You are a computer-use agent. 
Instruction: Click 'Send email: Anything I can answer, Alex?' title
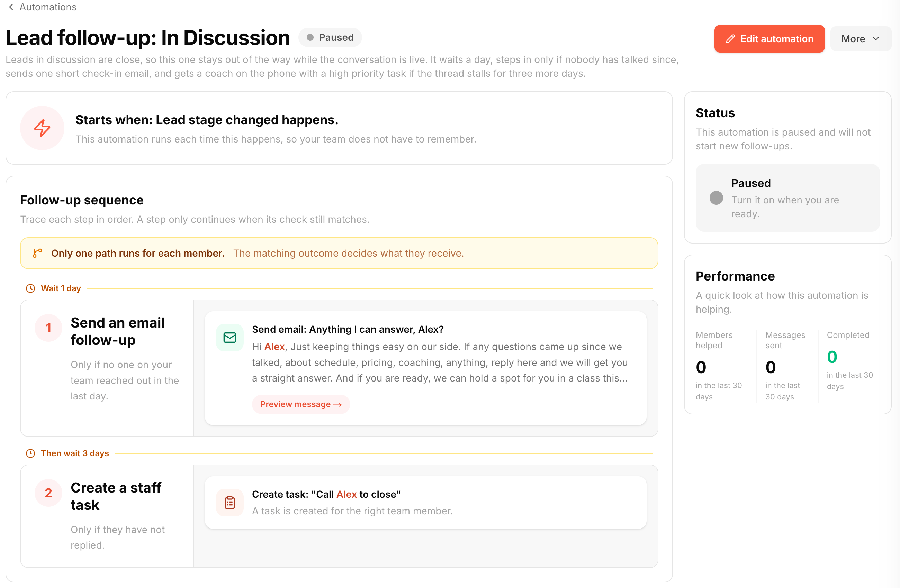348,329
